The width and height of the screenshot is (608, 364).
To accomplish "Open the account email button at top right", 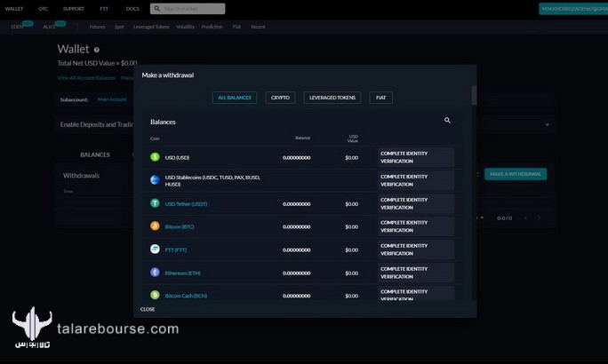I will 573,9.
